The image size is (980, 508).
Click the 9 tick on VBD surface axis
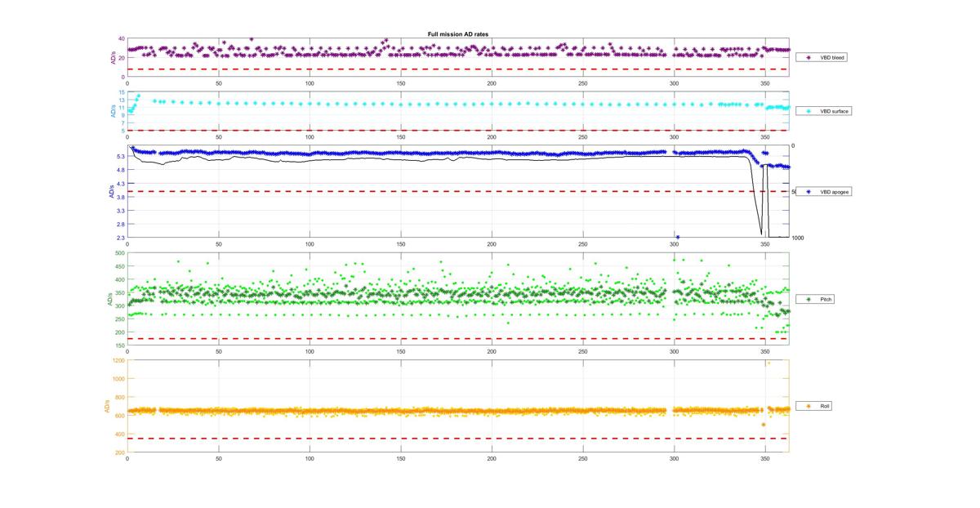122,115
